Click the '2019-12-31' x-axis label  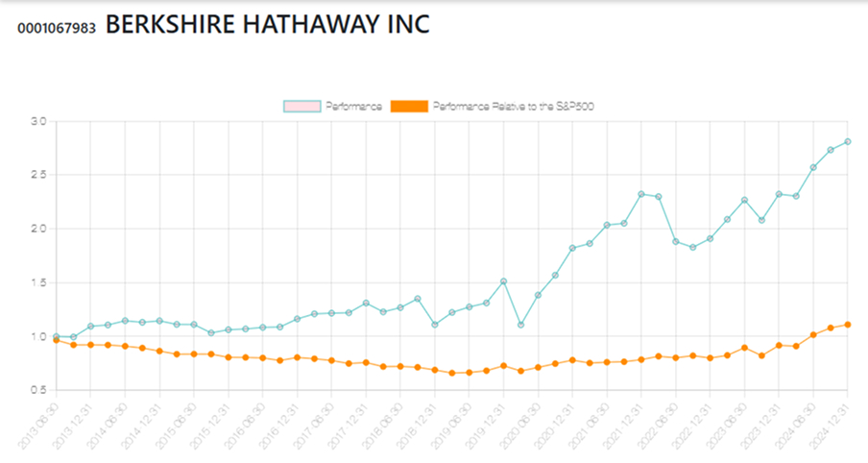[x=486, y=426]
